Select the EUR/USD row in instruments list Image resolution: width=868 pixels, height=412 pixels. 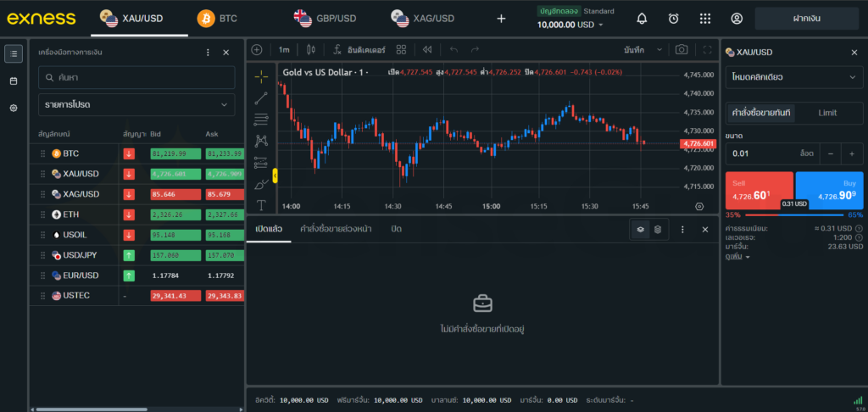[x=136, y=276]
